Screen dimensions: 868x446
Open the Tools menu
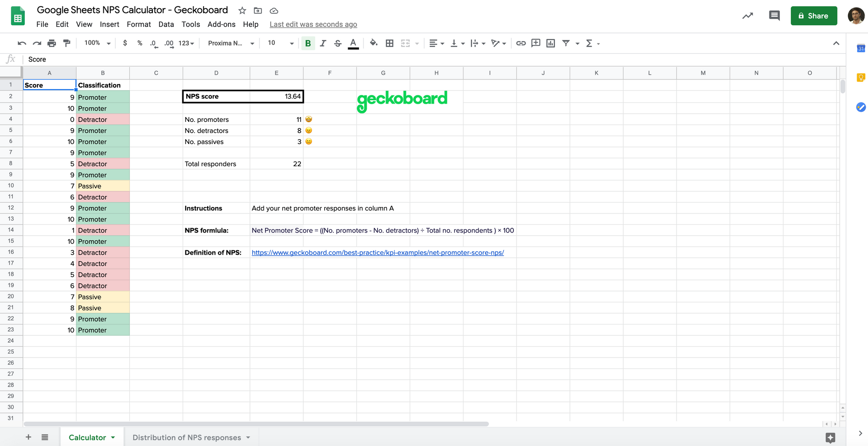pos(191,24)
